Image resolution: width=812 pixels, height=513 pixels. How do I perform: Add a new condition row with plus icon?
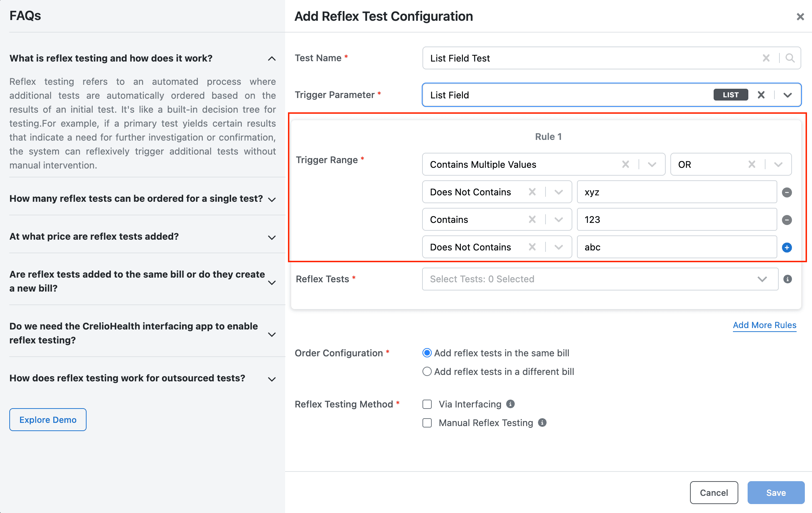click(x=787, y=248)
